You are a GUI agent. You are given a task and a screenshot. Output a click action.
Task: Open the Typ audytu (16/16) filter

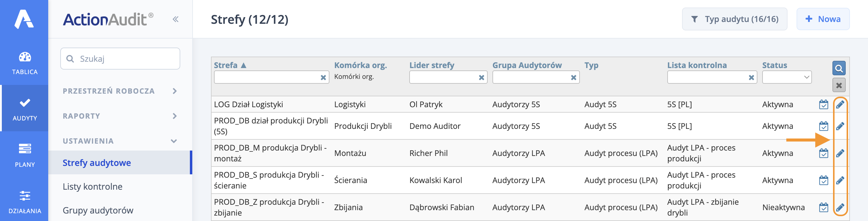(x=734, y=19)
